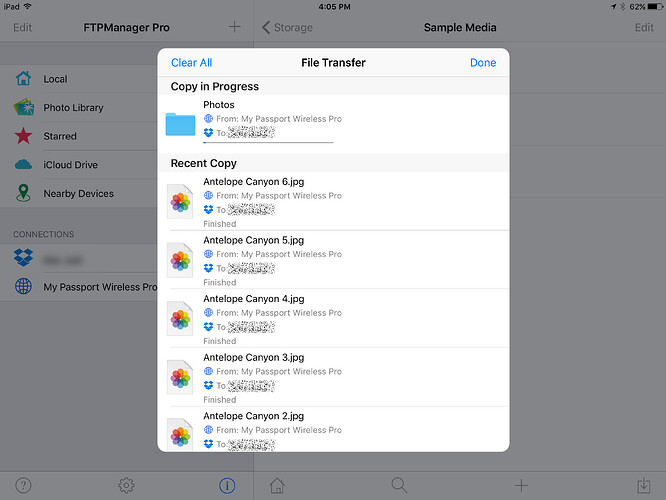
Task: Click My Passport Wireless Pro connection label
Action: tap(100, 287)
